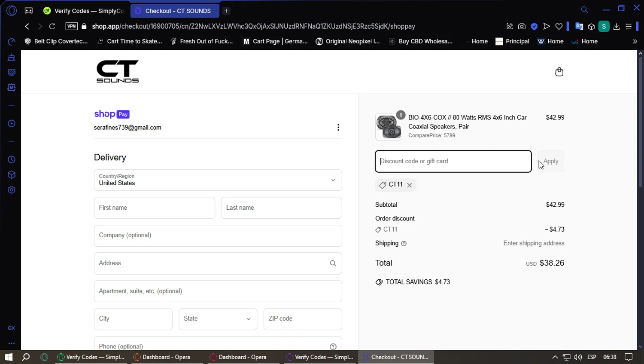Click the green S profile icon
644x364 pixels.
pyautogui.click(x=604, y=26)
